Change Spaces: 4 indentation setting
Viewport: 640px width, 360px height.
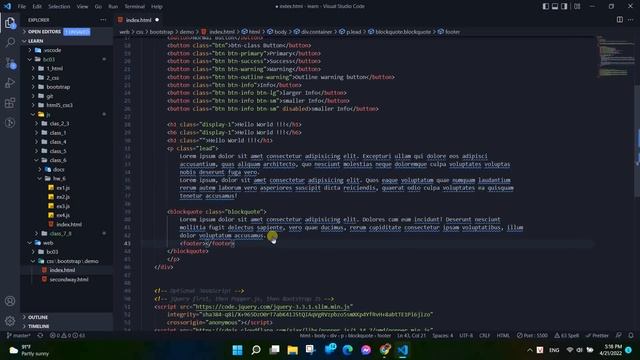443,336
